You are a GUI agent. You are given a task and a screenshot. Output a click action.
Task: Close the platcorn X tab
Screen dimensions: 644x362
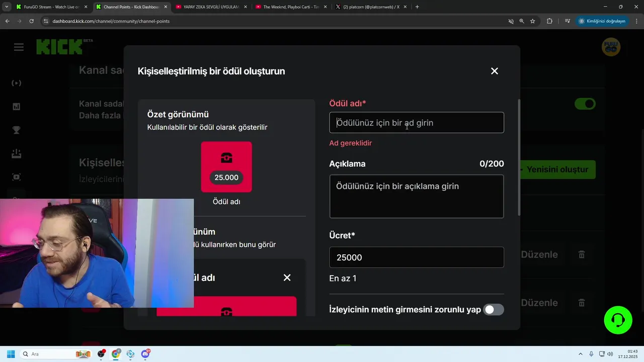(x=405, y=7)
